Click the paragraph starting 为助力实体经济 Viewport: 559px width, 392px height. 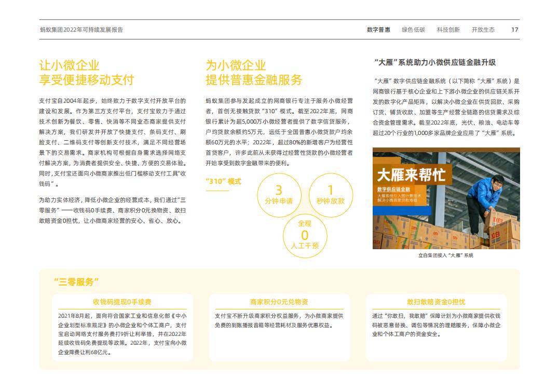click(112, 210)
